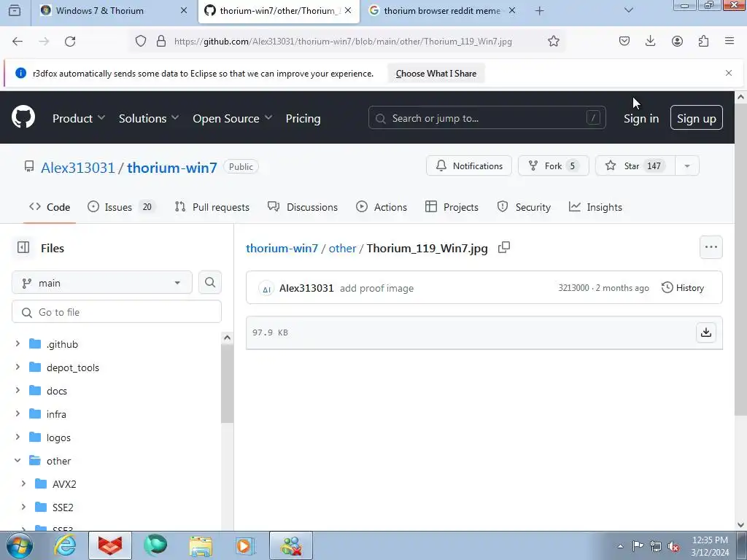Expand the depot_tools folder

tap(18, 367)
